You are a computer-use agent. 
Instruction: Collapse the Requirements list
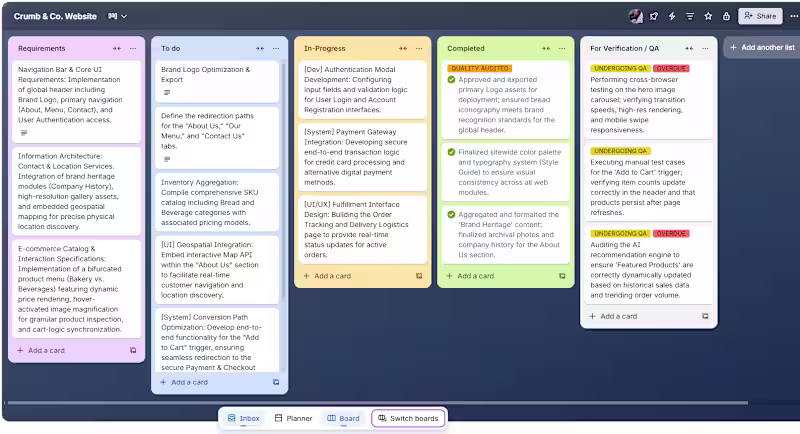point(117,48)
